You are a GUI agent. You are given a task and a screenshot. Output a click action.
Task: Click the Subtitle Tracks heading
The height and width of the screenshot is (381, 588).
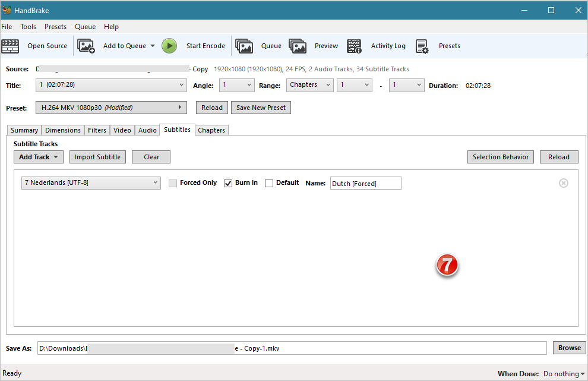tap(36, 144)
